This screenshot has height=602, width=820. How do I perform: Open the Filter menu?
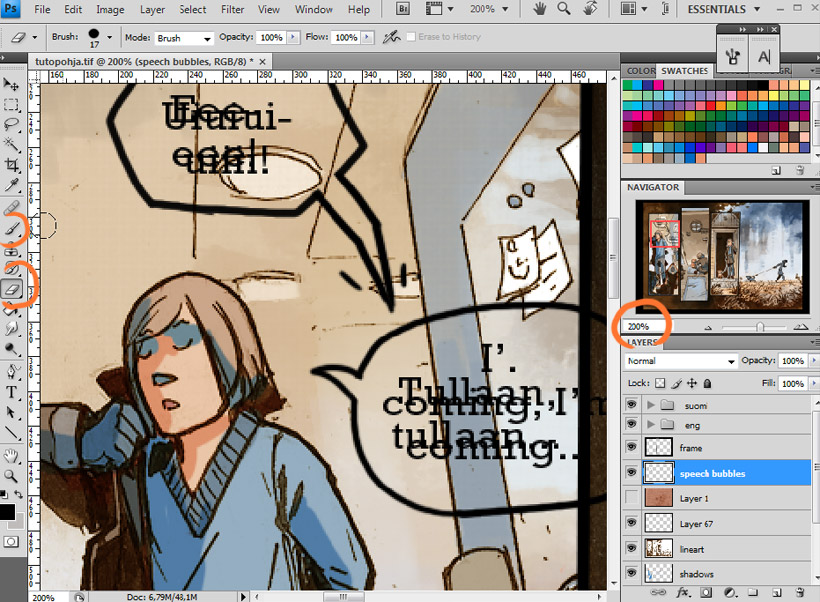(x=232, y=10)
